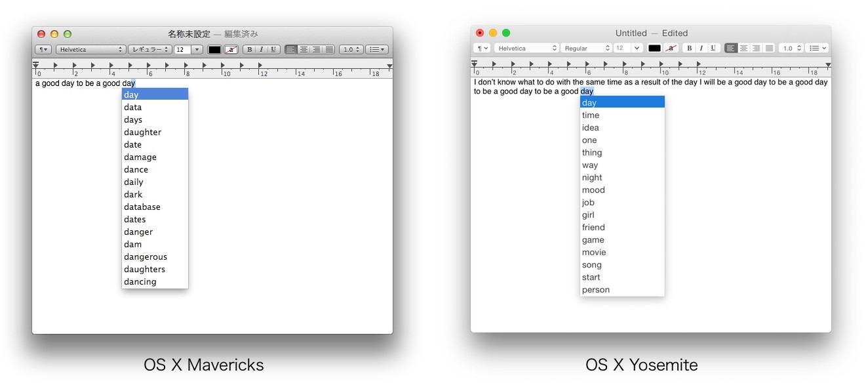Select 'person' in Yosemite completion list

point(622,289)
